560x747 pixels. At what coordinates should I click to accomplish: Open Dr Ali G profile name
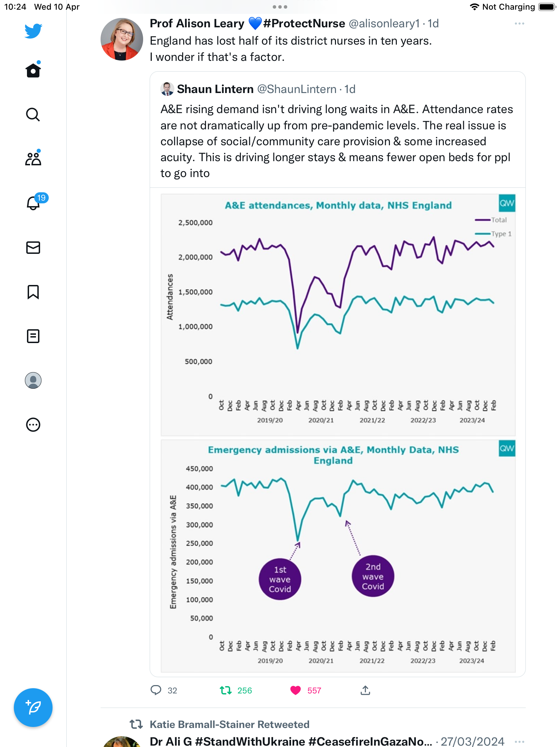coord(291,741)
